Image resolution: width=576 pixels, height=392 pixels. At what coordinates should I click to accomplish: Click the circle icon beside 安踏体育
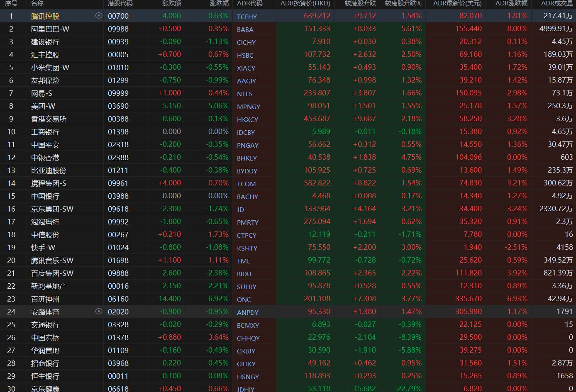pyautogui.click(x=99, y=312)
